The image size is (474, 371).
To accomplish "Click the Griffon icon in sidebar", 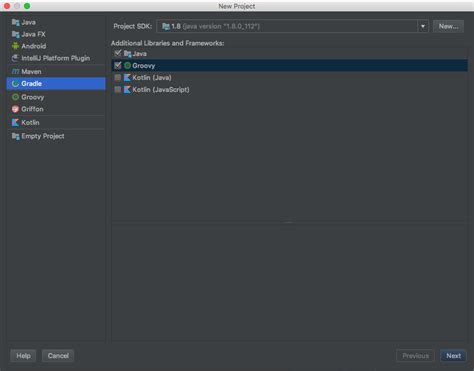I will coord(15,109).
